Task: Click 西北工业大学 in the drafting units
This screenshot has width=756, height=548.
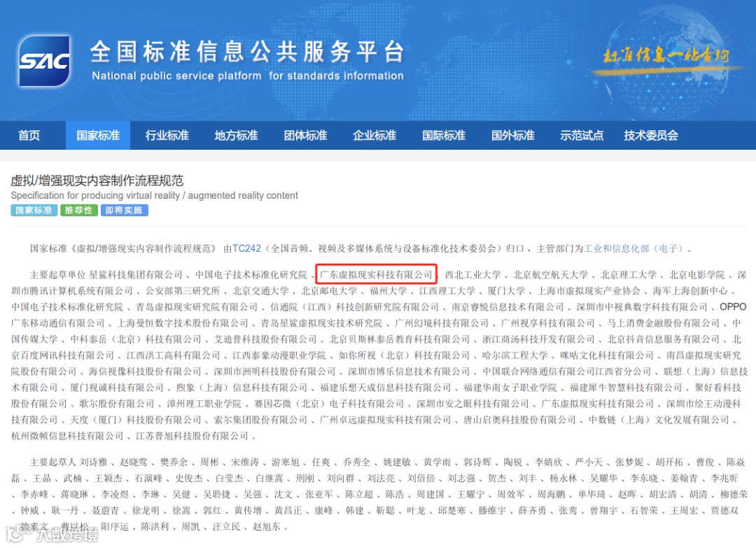Action: 472,275
